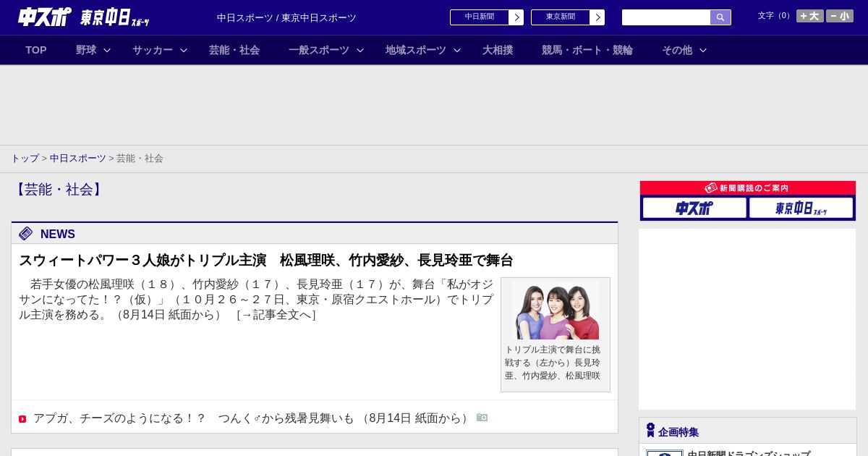
Task: Click the 東京中日スポーツ subscription banner button
Action: tap(801, 208)
